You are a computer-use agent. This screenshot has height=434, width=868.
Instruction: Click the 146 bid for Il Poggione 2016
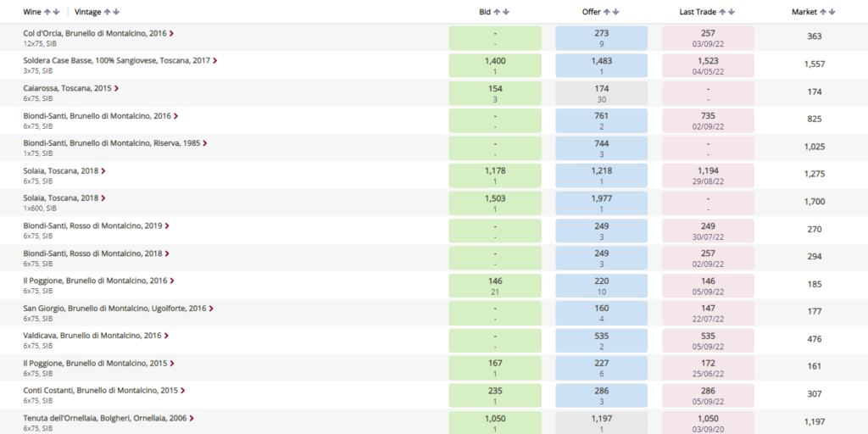pos(495,286)
